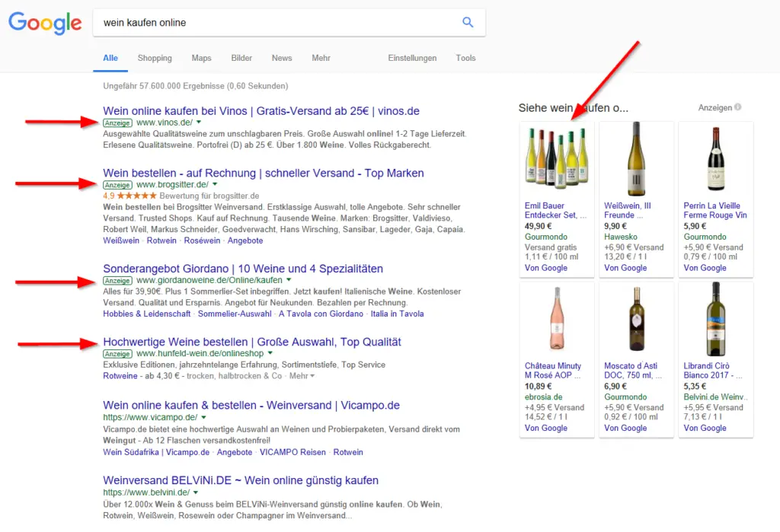Switch to the Bilder tab
Screen dimensions: 780x532
[x=241, y=58]
